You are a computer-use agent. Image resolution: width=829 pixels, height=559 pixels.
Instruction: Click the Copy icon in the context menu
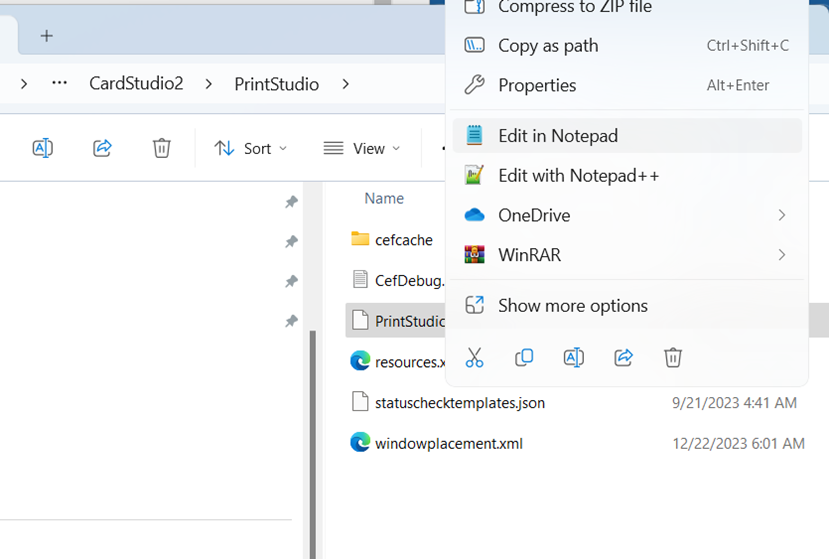[x=524, y=358]
